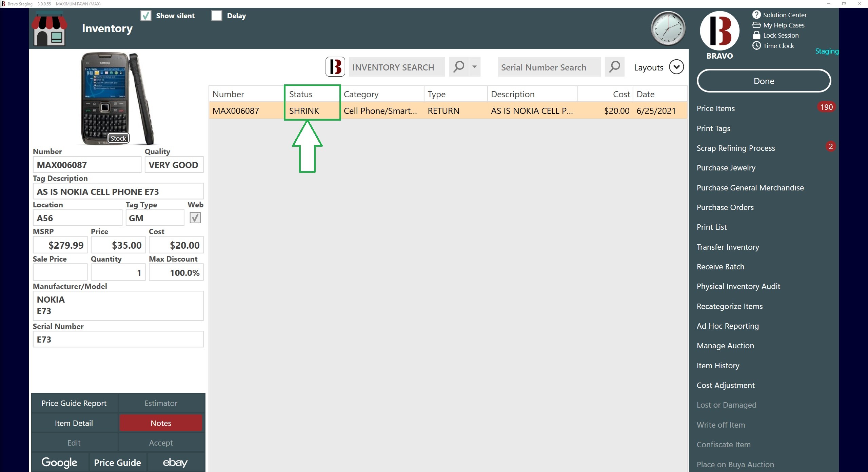Open Ad Hoc Reporting

pyautogui.click(x=728, y=326)
